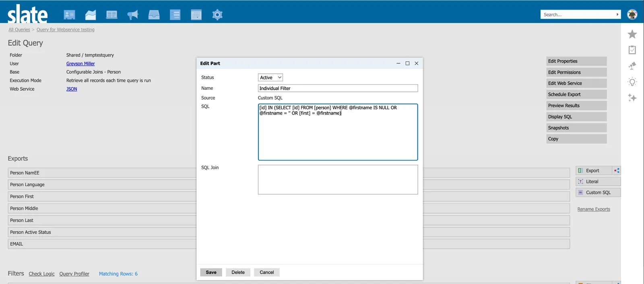Select the Person Middle export row

tap(289, 208)
